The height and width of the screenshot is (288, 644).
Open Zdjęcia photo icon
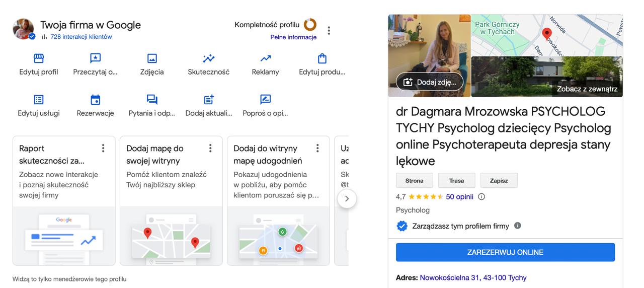pyautogui.click(x=152, y=58)
